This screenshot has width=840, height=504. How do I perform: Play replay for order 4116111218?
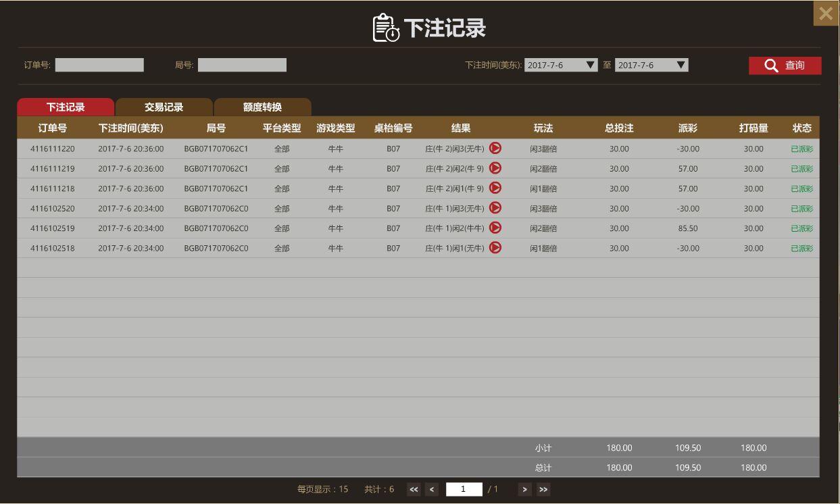pyautogui.click(x=495, y=188)
